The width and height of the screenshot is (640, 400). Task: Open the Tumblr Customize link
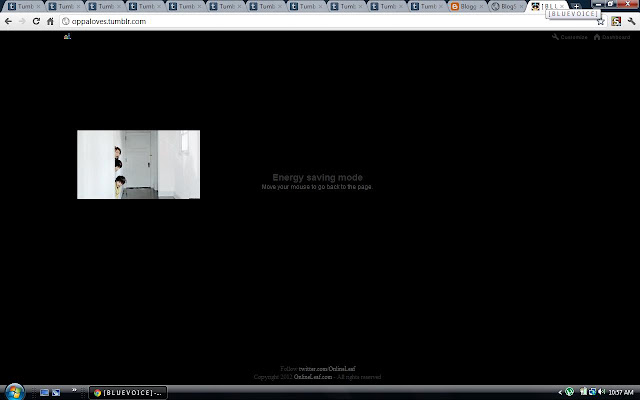tap(570, 37)
